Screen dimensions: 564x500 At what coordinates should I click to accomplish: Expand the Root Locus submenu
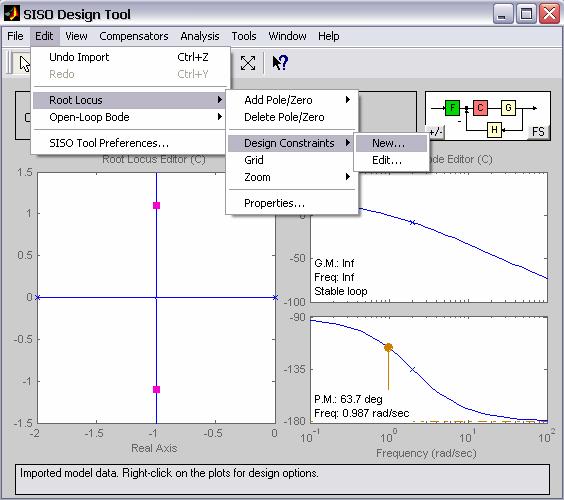click(129, 100)
